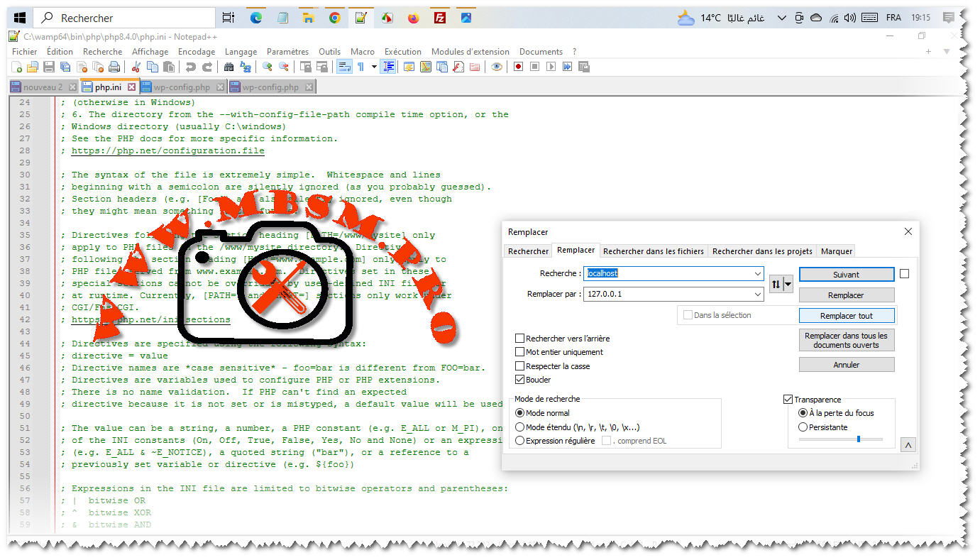Open Windows Start menu
This screenshot has width=980, height=560.
tap(20, 18)
